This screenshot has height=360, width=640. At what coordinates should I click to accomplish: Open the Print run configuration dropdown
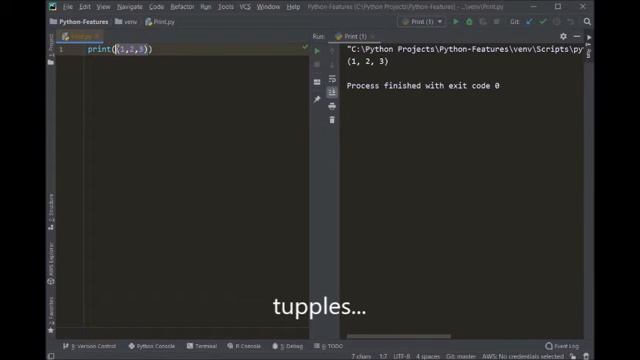[421, 22]
